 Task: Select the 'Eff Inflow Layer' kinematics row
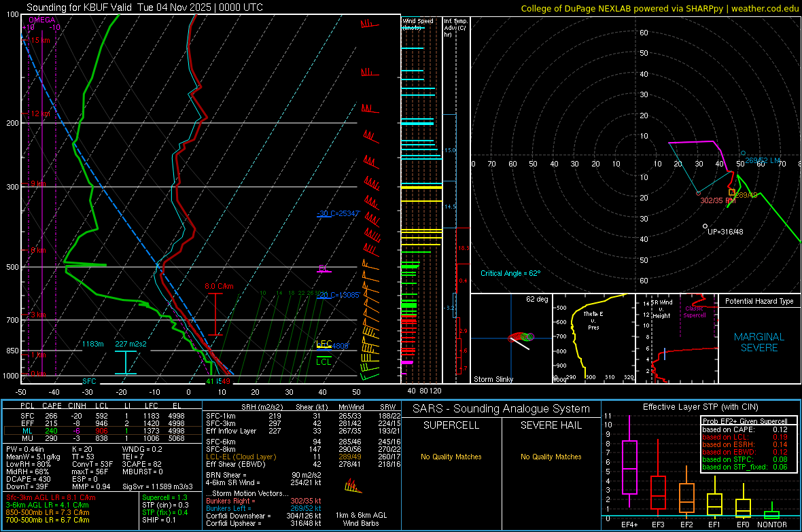(x=303, y=431)
